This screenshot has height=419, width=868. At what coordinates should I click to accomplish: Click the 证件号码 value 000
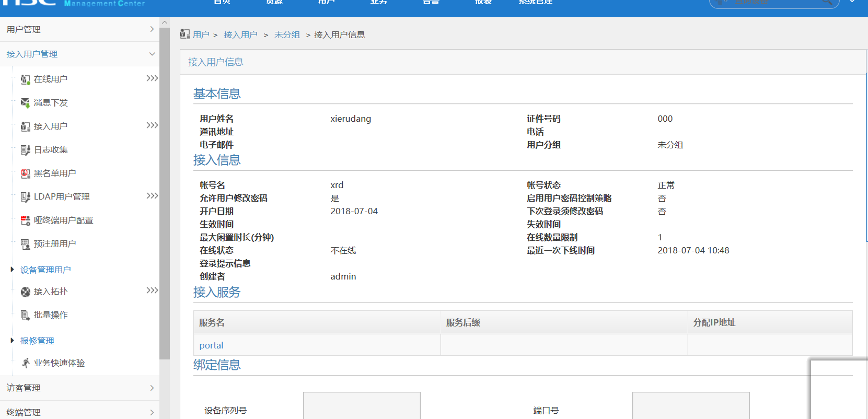[x=665, y=119]
